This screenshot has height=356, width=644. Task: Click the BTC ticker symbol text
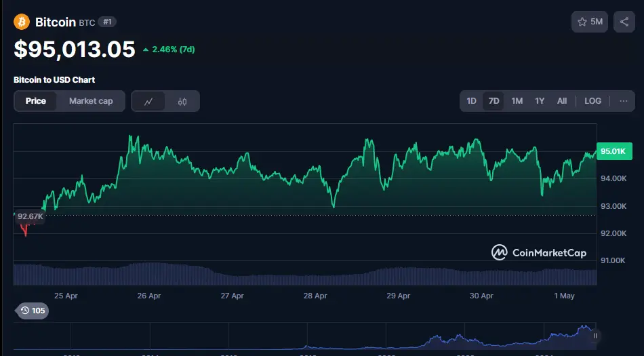point(87,22)
